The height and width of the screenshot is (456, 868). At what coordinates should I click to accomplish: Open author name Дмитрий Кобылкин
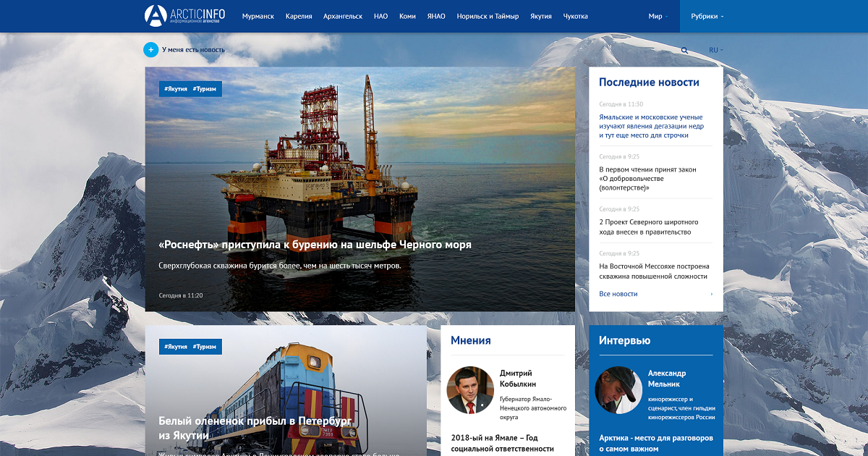(x=519, y=379)
